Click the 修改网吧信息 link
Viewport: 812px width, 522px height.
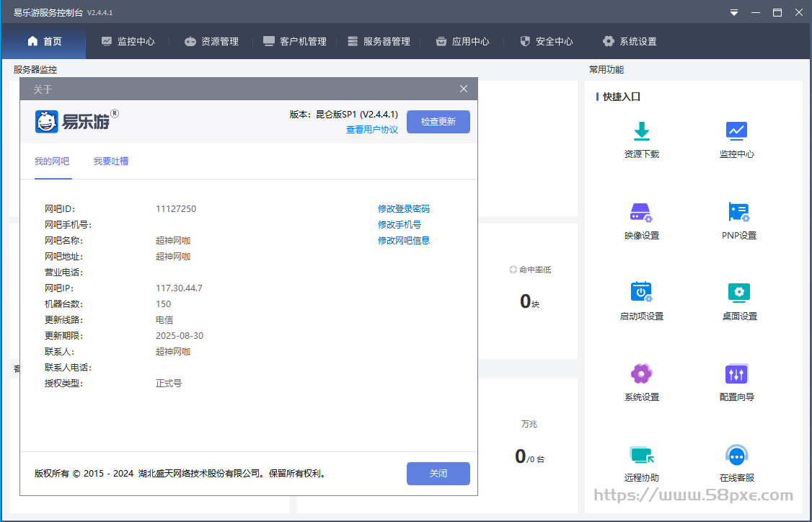pos(404,240)
